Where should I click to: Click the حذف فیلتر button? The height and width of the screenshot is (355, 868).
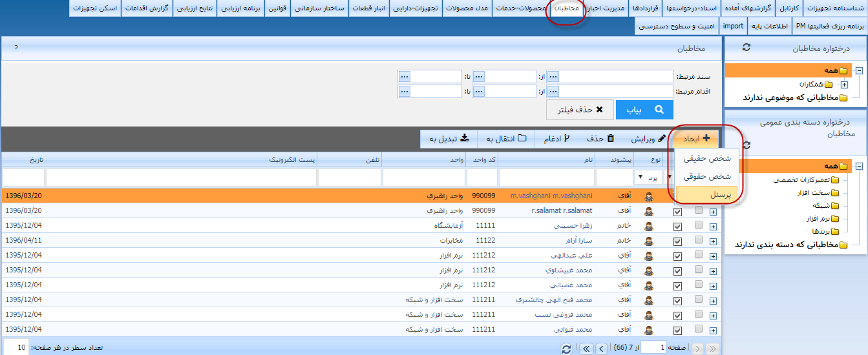tap(579, 110)
